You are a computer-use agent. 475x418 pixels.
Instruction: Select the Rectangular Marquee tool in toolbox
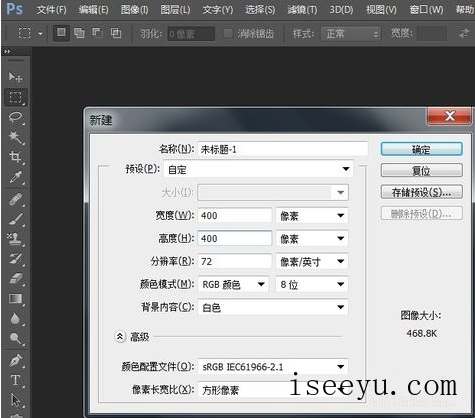pos(15,97)
